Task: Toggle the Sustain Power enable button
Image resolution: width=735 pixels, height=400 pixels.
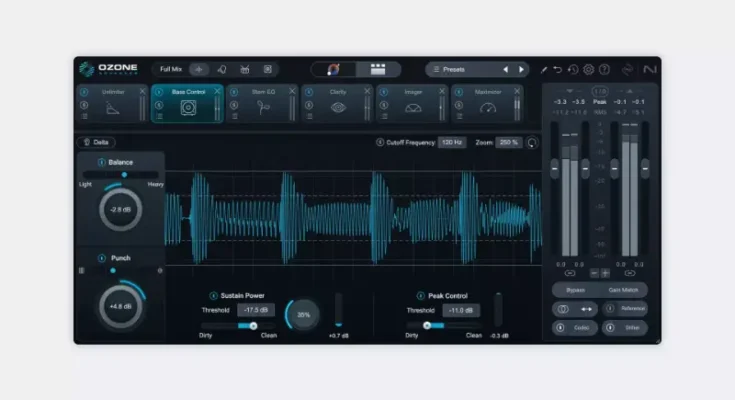Action: 213,296
